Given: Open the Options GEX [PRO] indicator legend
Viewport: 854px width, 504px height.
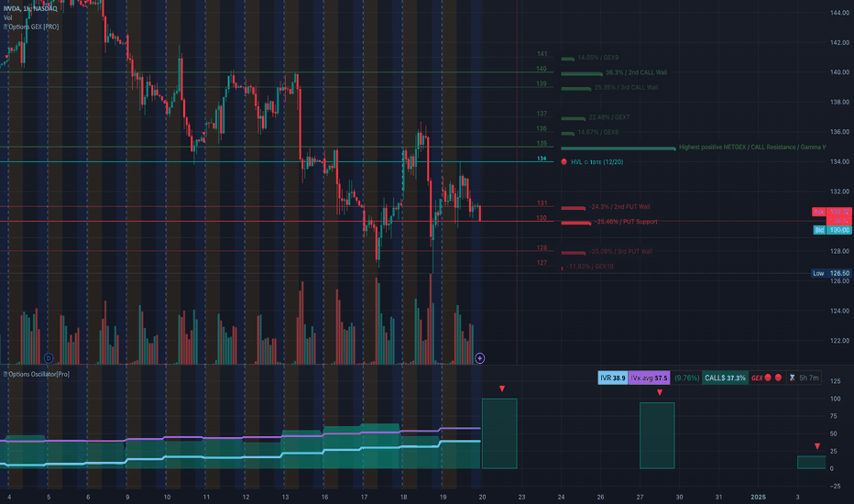Looking at the screenshot, I should [31, 27].
